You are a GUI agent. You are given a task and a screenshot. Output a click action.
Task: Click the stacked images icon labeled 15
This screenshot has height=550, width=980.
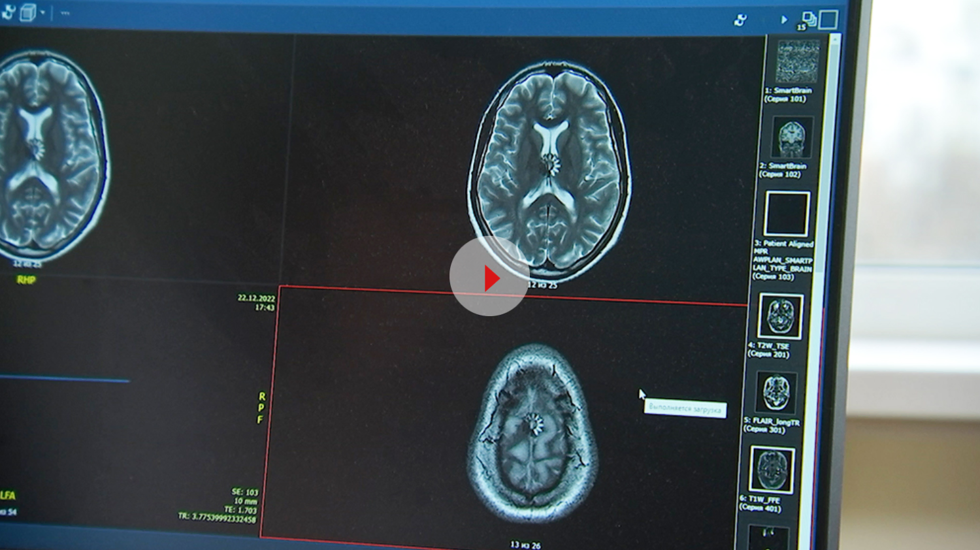click(808, 20)
